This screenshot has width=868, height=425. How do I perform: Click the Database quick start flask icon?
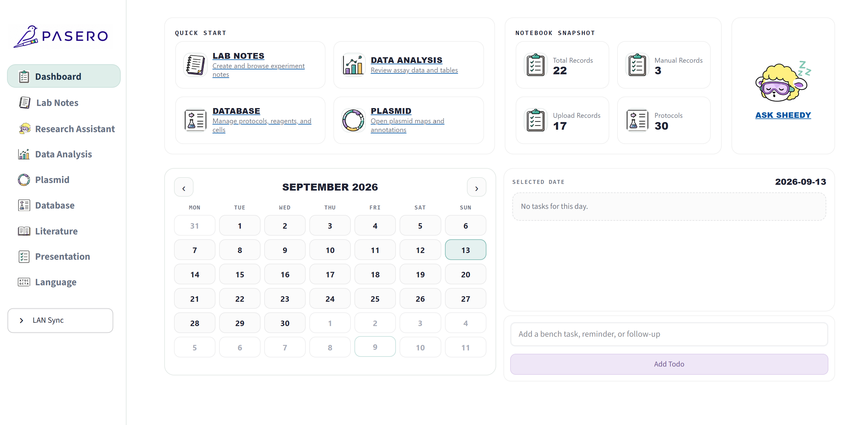point(195,120)
